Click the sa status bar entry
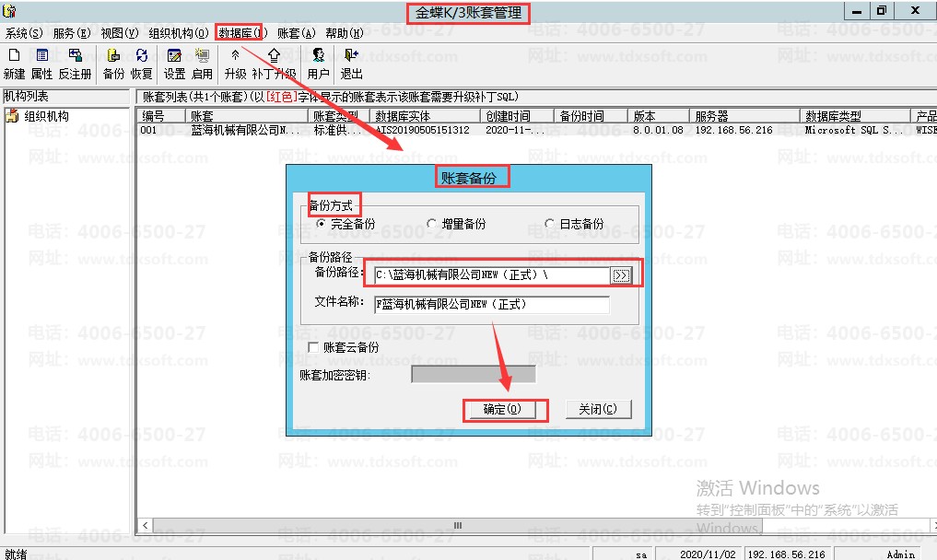 point(640,554)
